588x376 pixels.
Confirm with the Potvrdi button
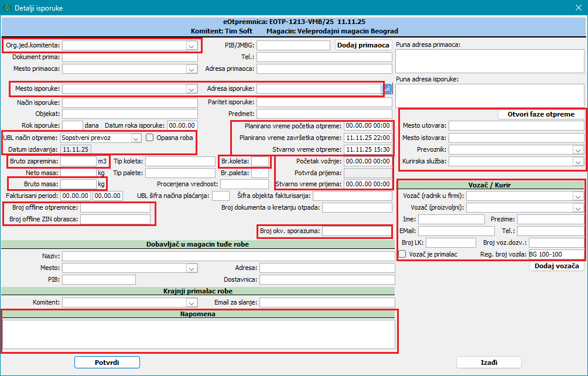(x=107, y=363)
